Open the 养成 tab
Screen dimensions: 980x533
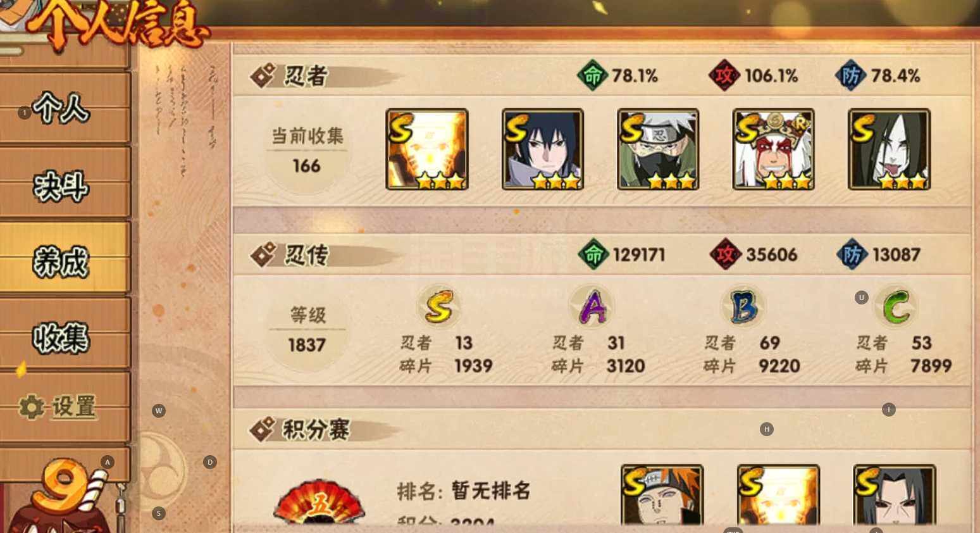[x=65, y=258]
